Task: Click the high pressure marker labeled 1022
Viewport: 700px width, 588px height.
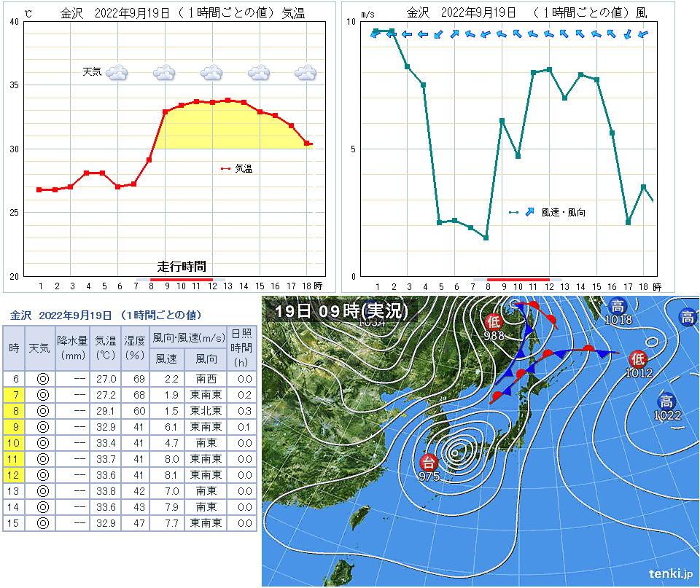Action: (x=666, y=401)
